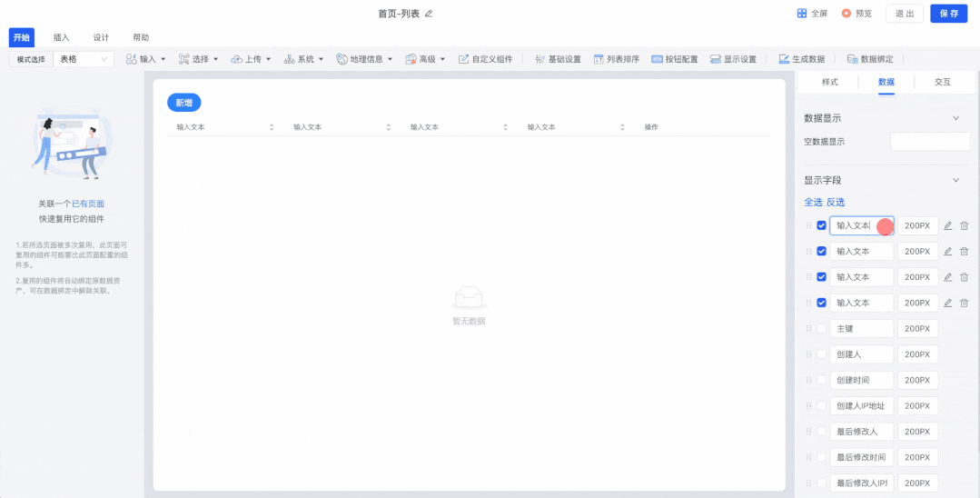Screen dimensions: 980x498
Task: Check the 主键 field checkbox
Action: 821,328
